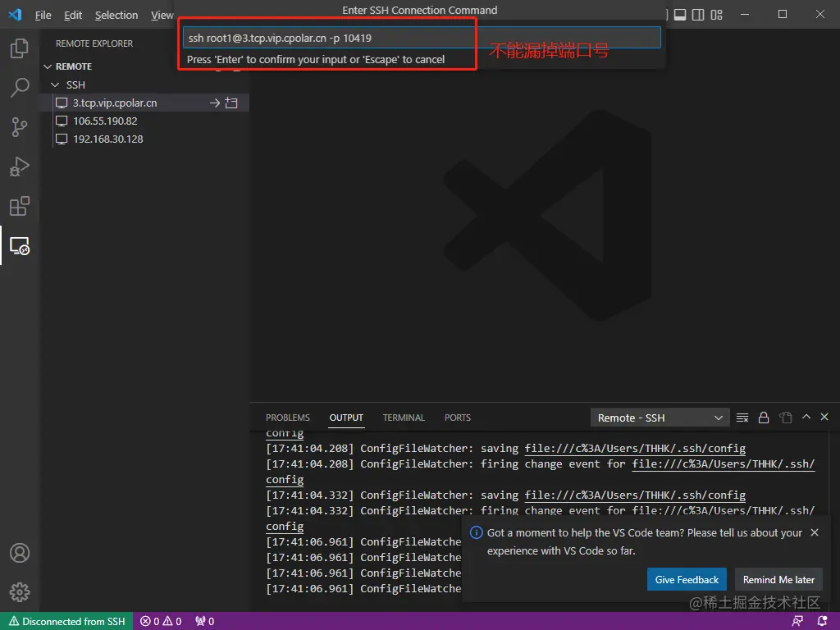Open the Explorer view in activity bar
The image size is (840, 630).
coord(20,48)
